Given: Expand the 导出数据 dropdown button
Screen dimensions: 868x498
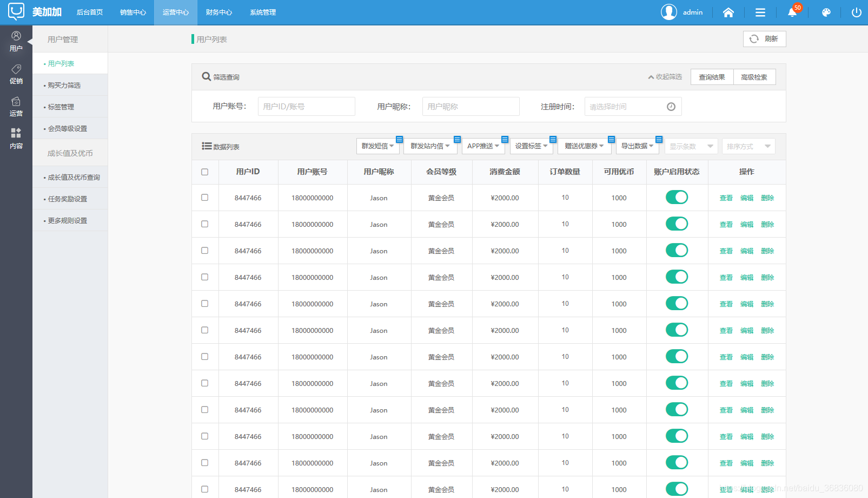Looking at the screenshot, I should coord(637,146).
